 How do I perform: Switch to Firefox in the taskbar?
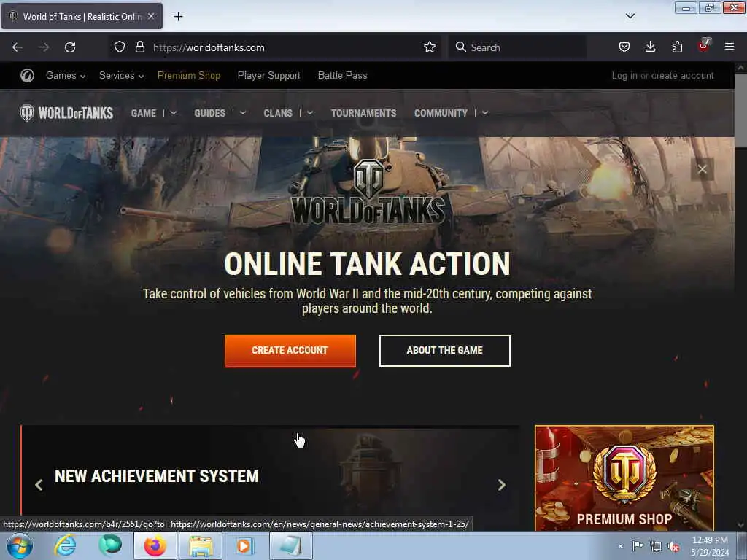155,545
